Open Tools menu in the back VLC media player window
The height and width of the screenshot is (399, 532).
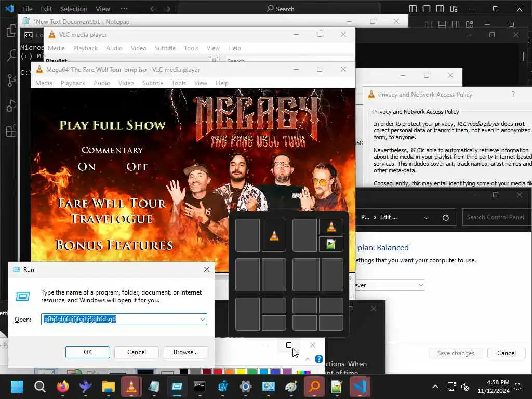click(191, 48)
